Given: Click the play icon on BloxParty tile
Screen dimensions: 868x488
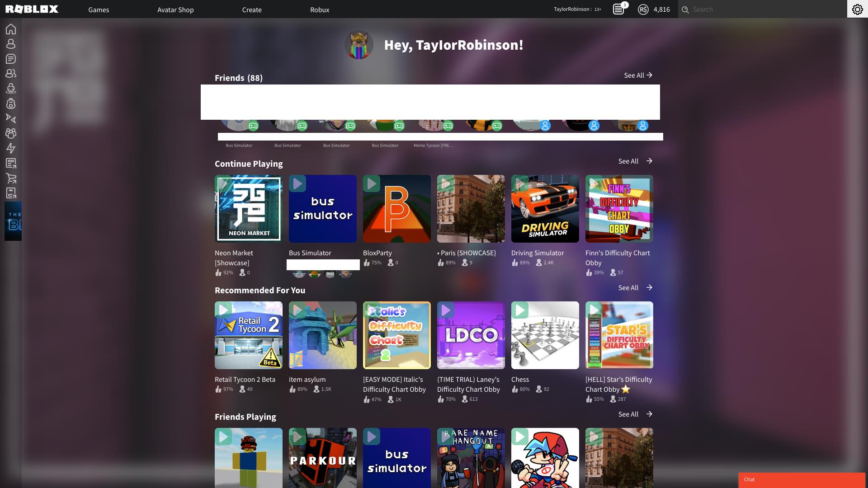Looking at the screenshot, I should pos(372,183).
